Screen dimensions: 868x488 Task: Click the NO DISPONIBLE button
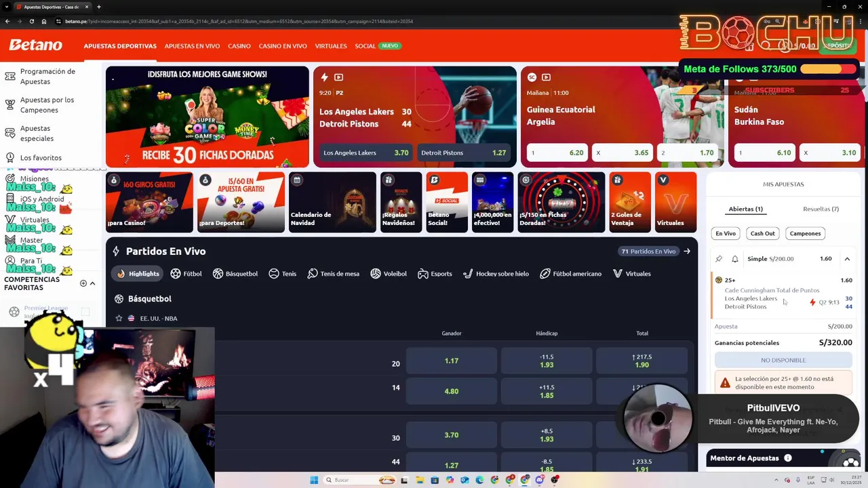tap(783, 360)
